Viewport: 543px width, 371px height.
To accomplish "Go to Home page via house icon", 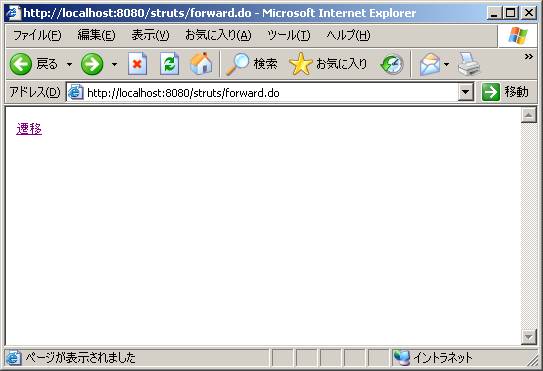I will pyautogui.click(x=201, y=64).
